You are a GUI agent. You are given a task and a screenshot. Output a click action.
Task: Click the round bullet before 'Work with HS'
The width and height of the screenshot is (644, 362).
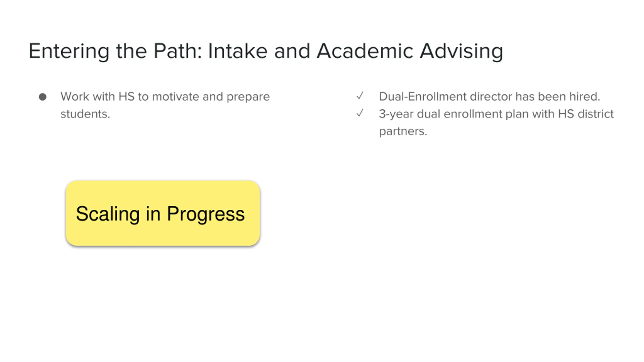point(43,97)
